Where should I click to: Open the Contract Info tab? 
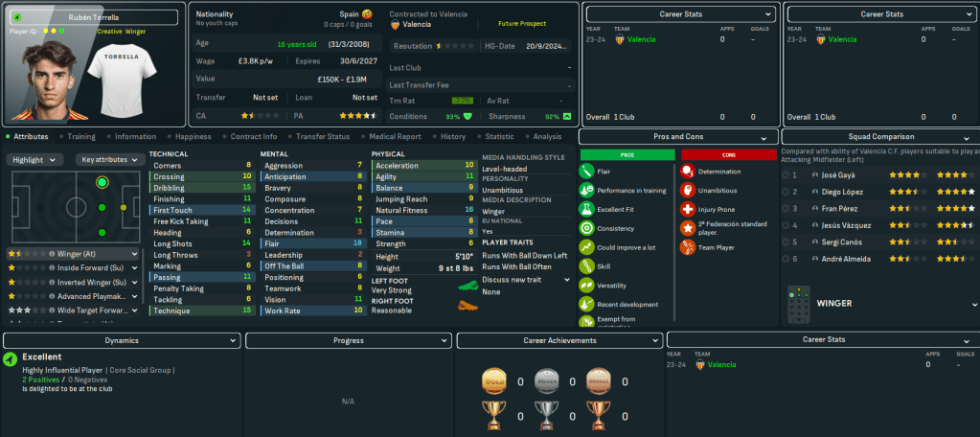pos(253,137)
